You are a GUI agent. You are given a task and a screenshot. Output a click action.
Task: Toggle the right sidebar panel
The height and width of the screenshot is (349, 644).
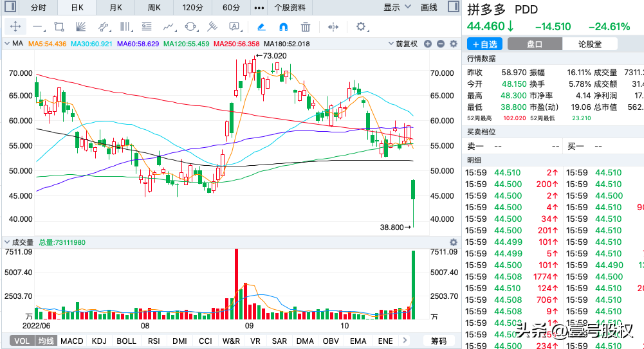453,8
